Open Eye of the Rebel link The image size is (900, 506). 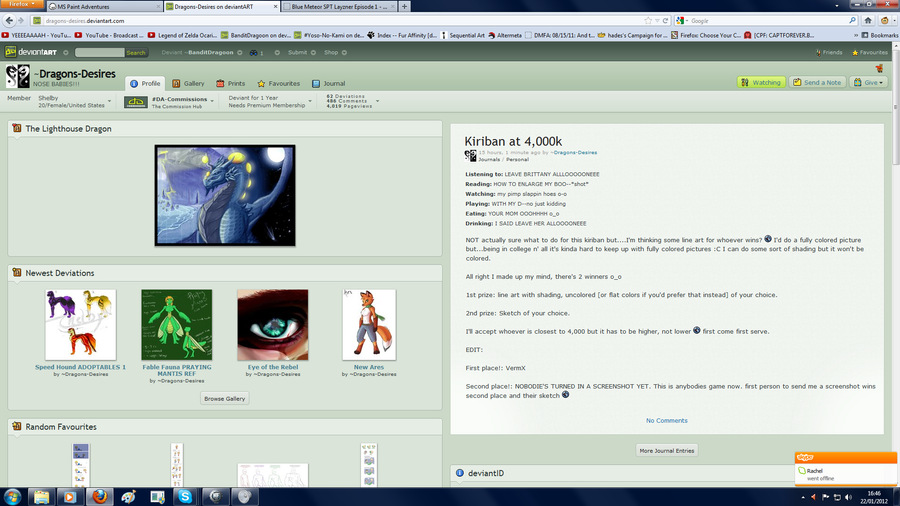273,367
